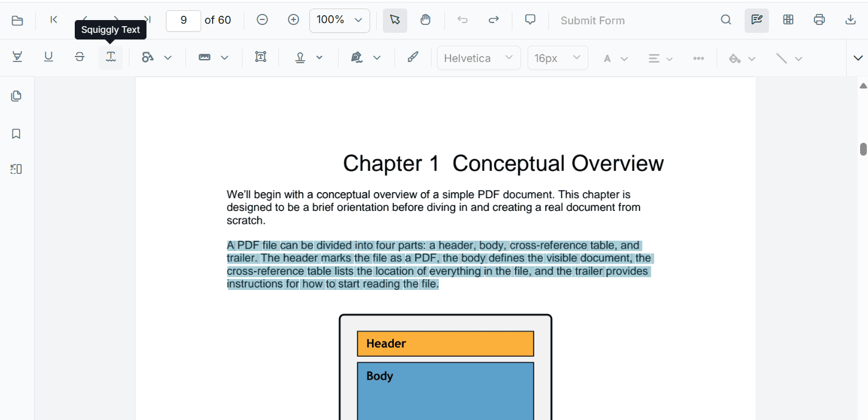This screenshot has width=868, height=420.
Task: Jump to the first page
Action: point(53,20)
